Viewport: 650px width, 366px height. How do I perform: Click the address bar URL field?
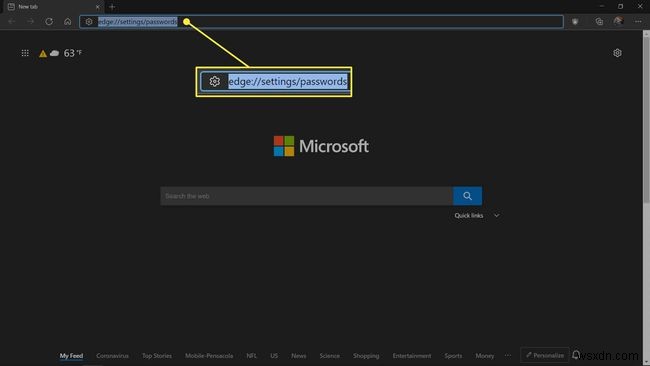click(x=321, y=22)
